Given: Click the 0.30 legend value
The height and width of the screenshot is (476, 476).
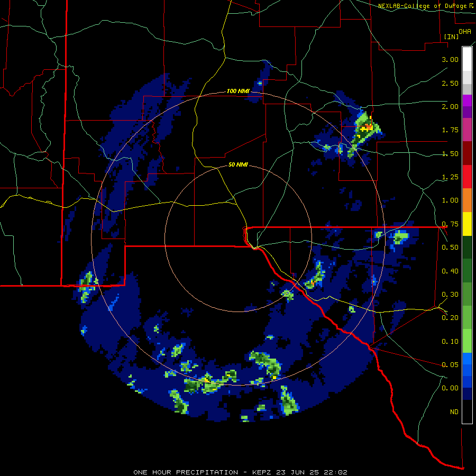Looking at the screenshot, I should point(450,295).
